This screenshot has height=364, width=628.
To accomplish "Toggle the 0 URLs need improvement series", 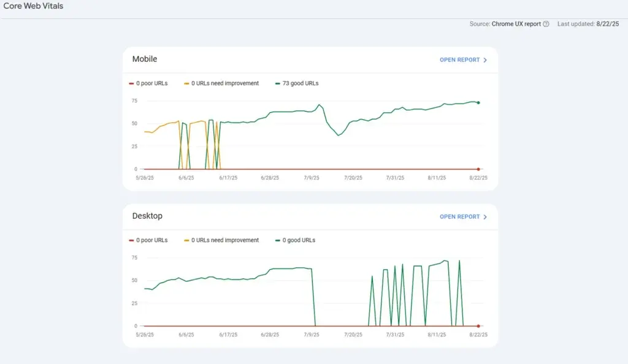I will click(221, 83).
